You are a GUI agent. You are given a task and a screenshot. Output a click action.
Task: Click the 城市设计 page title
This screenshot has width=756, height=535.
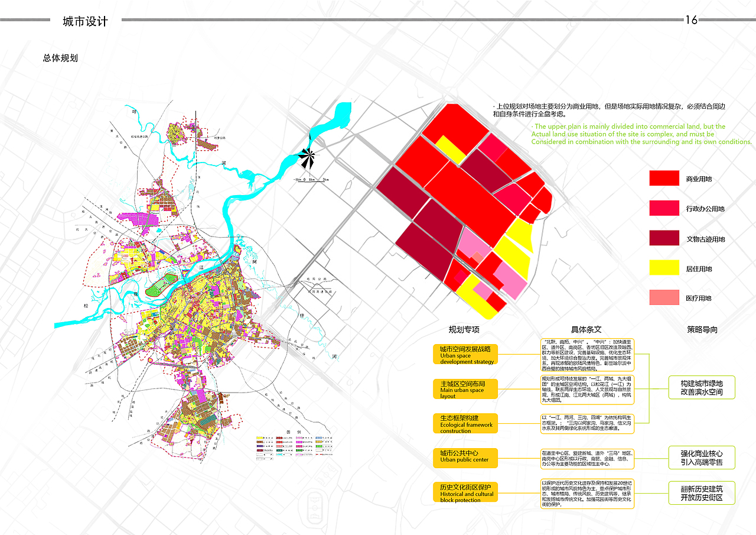[86, 21]
